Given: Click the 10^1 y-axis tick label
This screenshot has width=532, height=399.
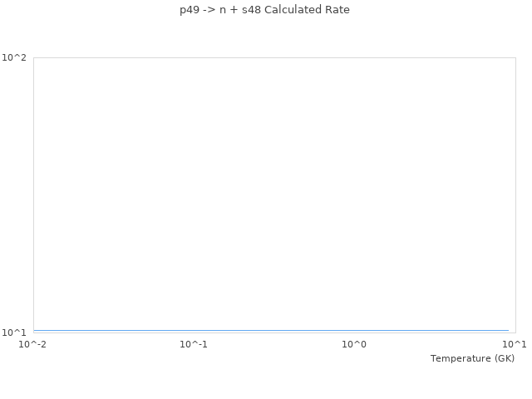Looking at the screenshot, I should pyautogui.click(x=15, y=332).
